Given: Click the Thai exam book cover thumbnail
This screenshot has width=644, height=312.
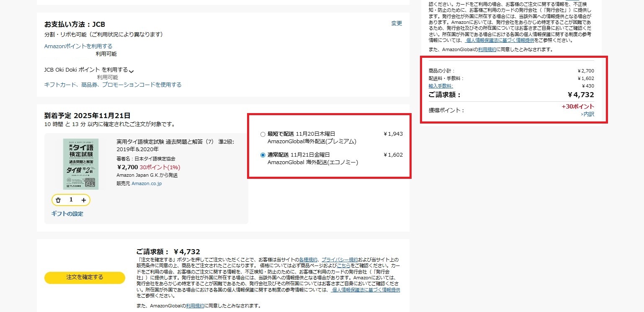Looking at the screenshot, I should [x=81, y=164].
